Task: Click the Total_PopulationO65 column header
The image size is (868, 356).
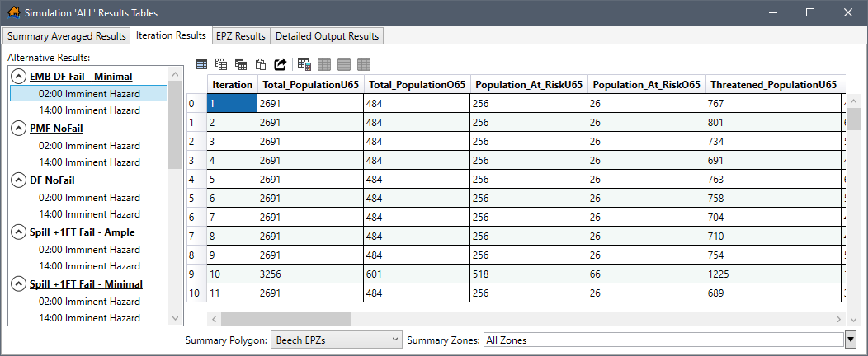Action: pyautogui.click(x=417, y=85)
